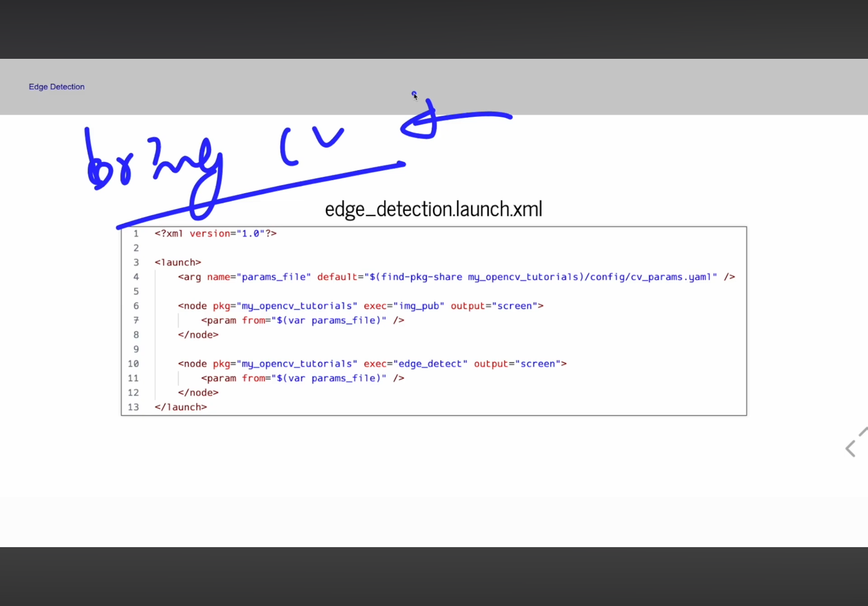Click the up arrow slide control

pos(864,432)
